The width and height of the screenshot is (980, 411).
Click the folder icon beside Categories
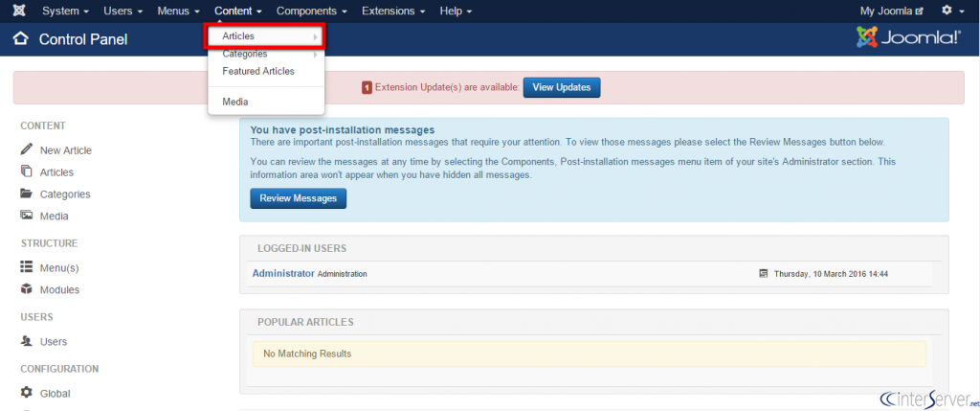tap(26, 194)
